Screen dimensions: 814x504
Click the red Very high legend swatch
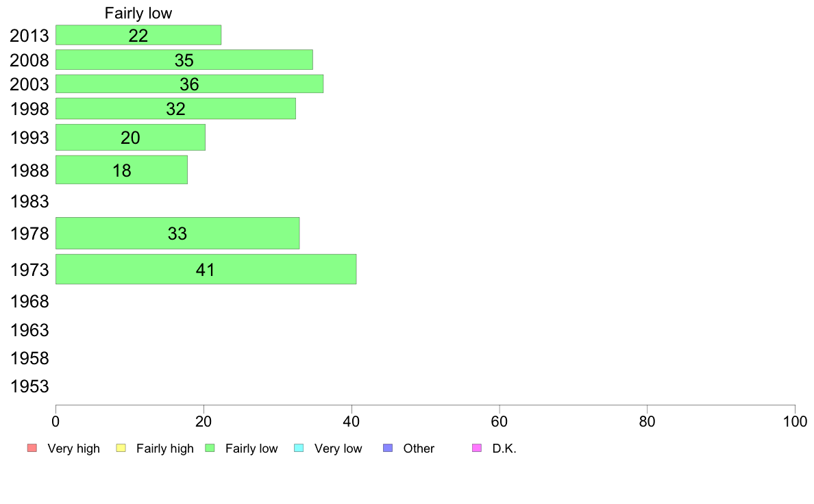pyautogui.click(x=32, y=448)
